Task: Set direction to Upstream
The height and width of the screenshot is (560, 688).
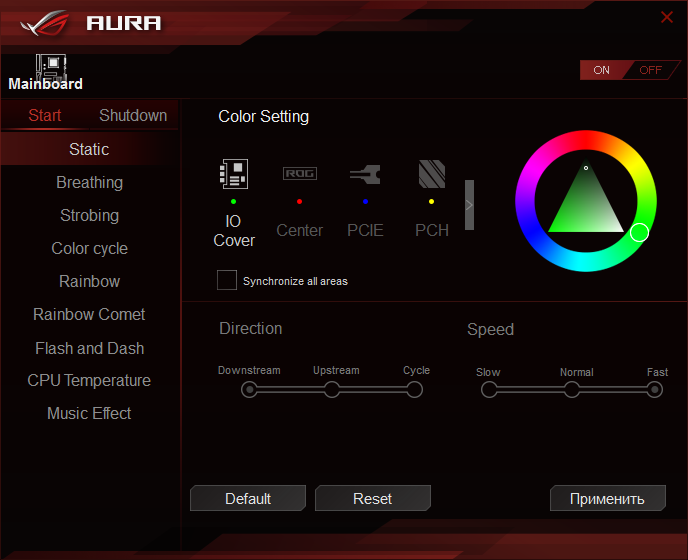Action: (332, 389)
